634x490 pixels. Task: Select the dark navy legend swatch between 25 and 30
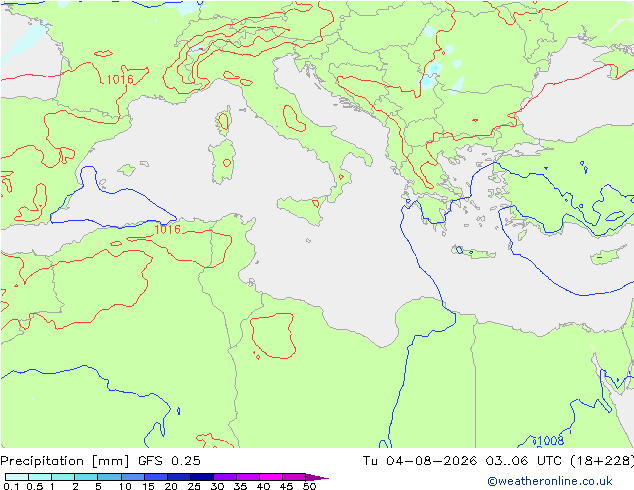click(x=202, y=477)
